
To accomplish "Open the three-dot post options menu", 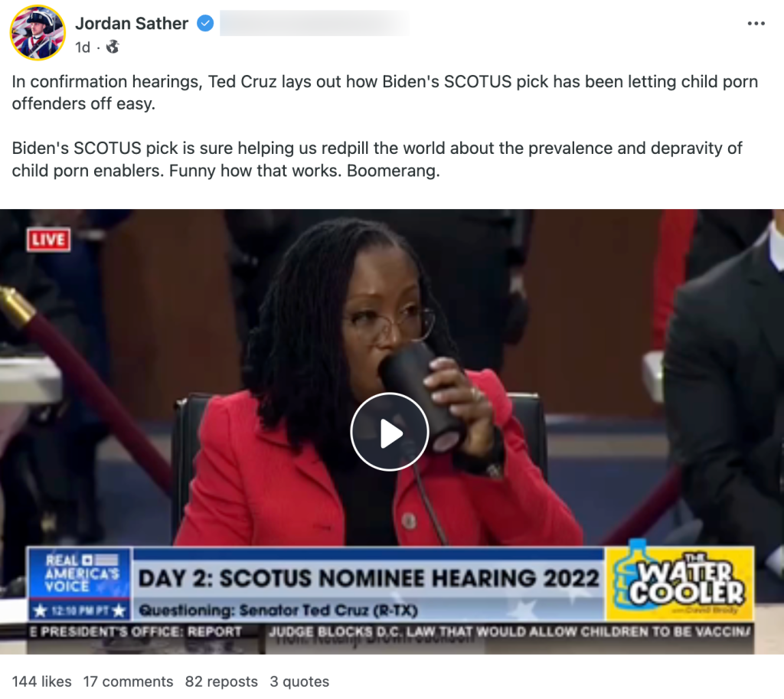I will 756,24.
